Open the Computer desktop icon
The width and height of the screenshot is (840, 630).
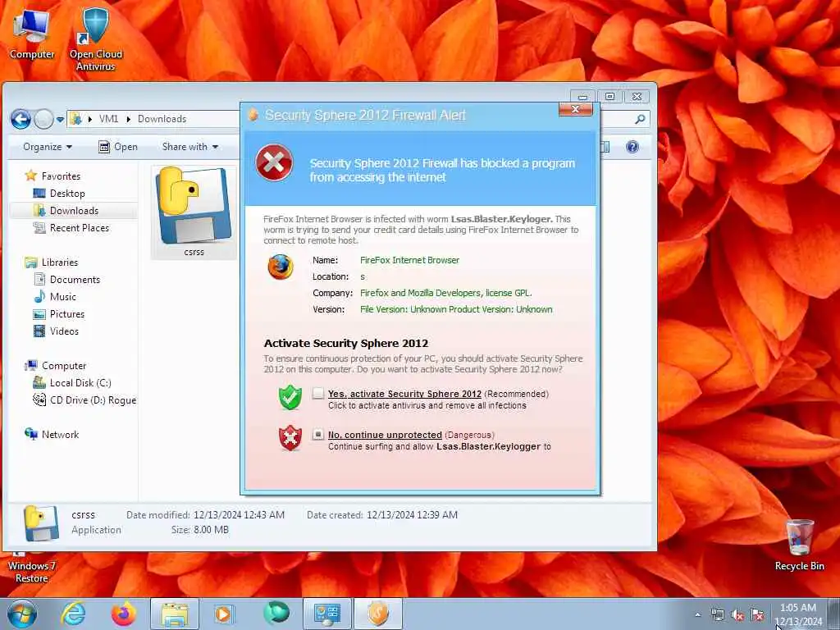tap(31, 33)
